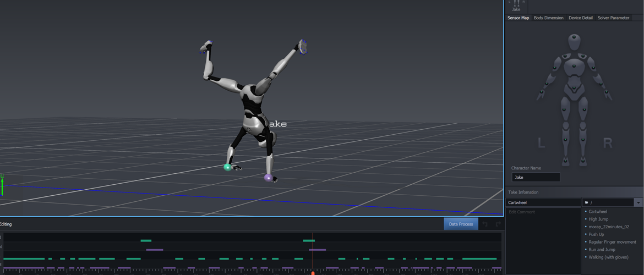Screen dimensions: 644x275
Task: Click the chest sensor on the body map
Action: click(574, 66)
